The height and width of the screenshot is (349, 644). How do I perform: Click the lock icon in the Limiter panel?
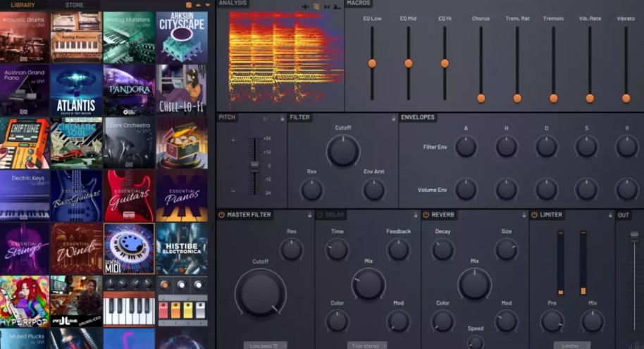coord(610,215)
